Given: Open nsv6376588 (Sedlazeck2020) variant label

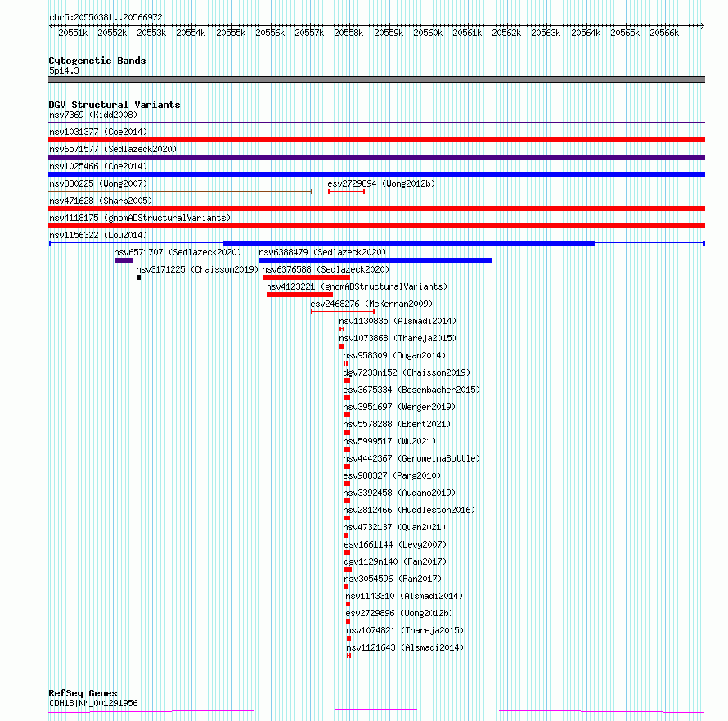Looking at the screenshot, I should pyautogui.click(x=326, y=269).
